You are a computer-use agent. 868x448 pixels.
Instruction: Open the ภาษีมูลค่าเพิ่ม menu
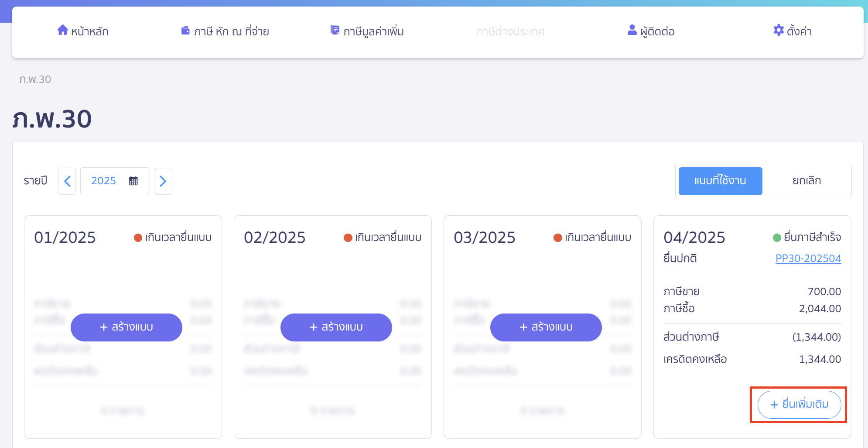point(373,31)
